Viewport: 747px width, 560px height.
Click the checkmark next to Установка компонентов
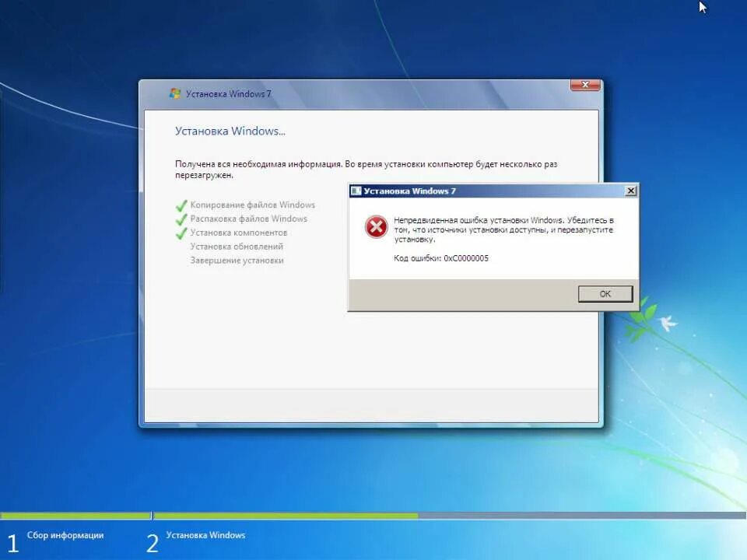pyautogui.click(x=181, y=233)
